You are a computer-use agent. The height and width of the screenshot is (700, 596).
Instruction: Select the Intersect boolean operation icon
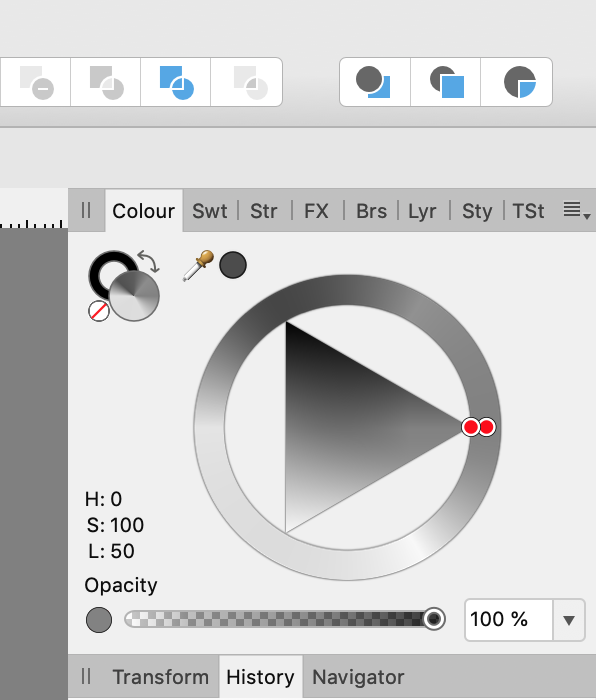click(106, 82)
